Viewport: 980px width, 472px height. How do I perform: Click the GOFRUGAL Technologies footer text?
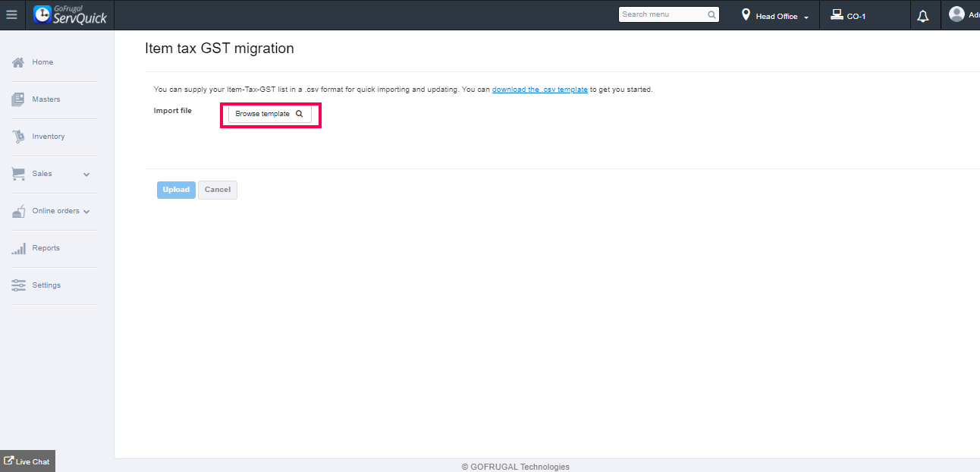coord(516,467)
